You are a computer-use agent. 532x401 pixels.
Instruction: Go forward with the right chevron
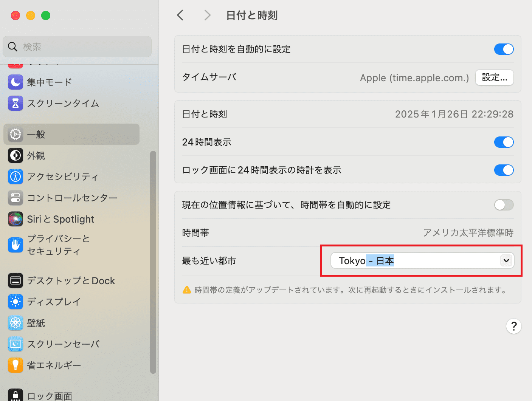coord(207,15)
